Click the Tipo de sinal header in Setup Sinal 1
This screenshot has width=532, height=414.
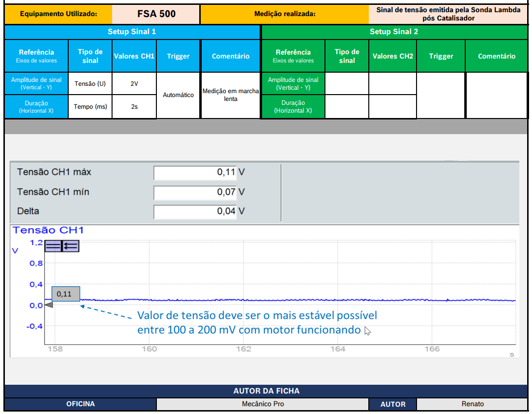pyautogui.click(x=90, y=56)
